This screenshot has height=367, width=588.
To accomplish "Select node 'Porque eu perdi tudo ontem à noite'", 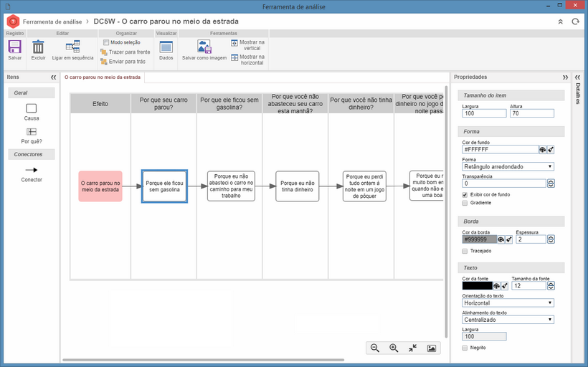I will pos(364,186).
